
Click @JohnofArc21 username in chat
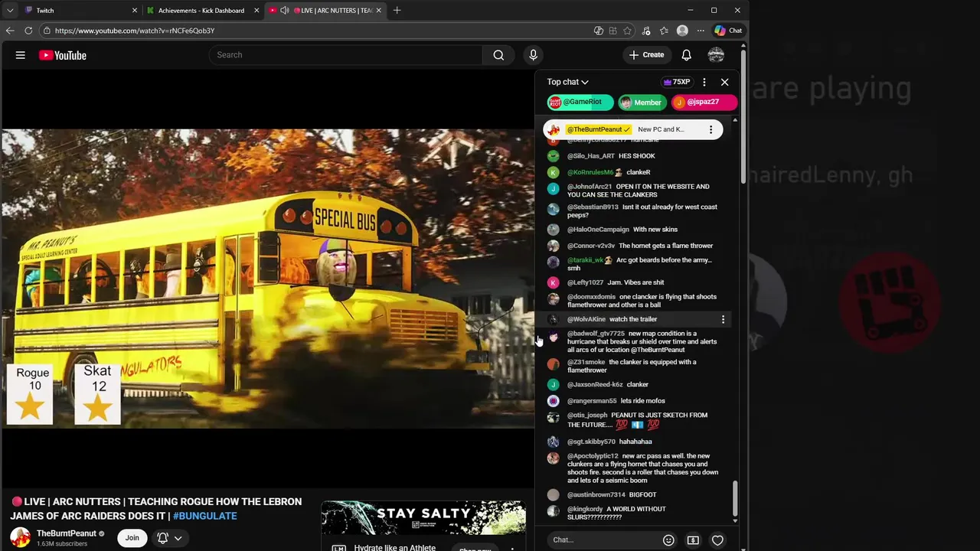click(x=590, y=187)
